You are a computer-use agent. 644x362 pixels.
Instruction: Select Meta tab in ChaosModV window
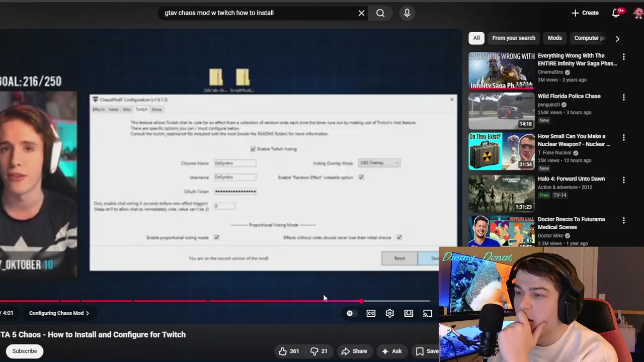(114, 110)
